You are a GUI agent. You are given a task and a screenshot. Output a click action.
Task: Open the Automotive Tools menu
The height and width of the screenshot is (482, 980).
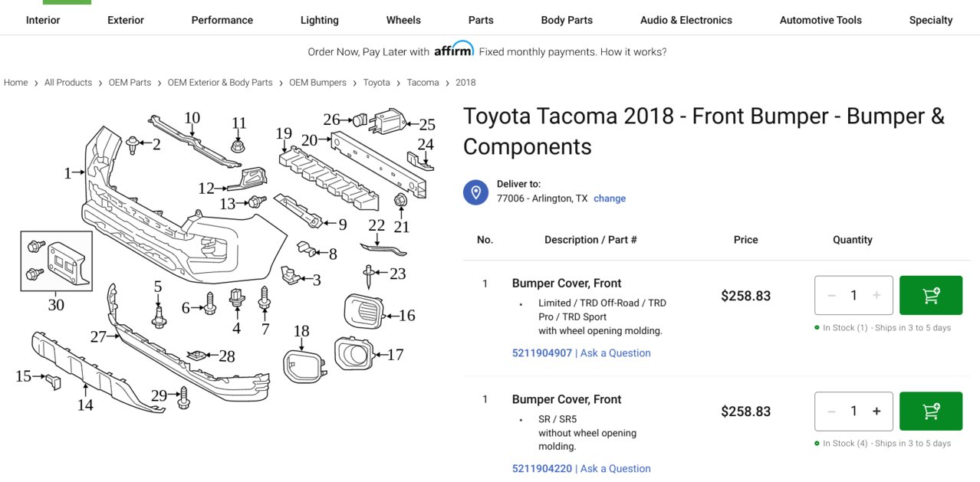click(821, 20)
